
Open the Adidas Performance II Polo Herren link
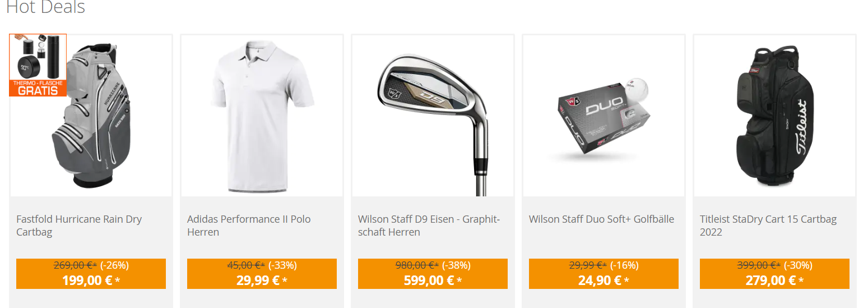(x=249, y=226)
